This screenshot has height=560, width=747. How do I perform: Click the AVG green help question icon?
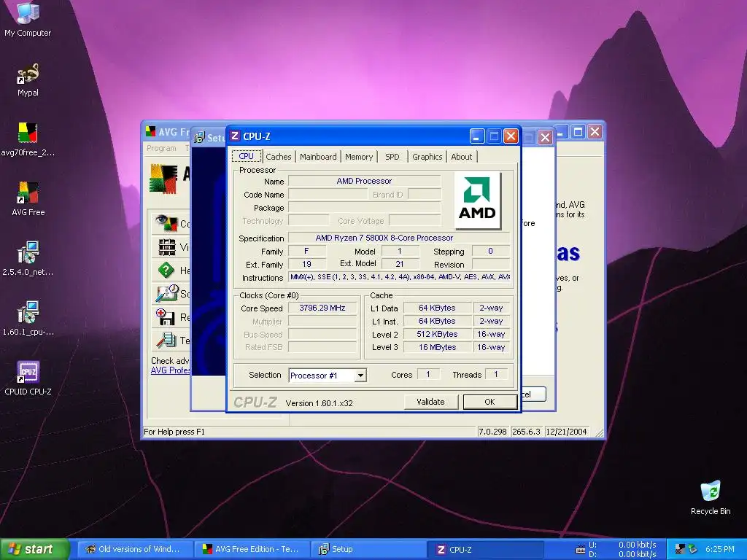(166, 271)
